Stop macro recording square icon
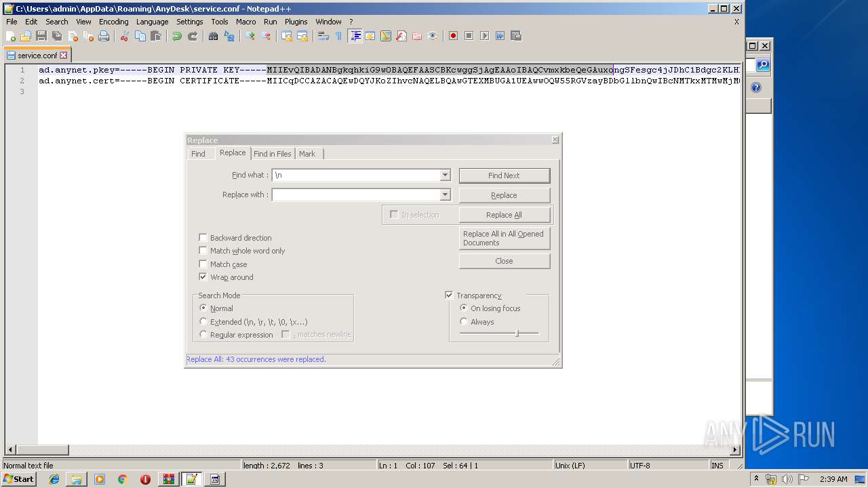 (469, 36)
